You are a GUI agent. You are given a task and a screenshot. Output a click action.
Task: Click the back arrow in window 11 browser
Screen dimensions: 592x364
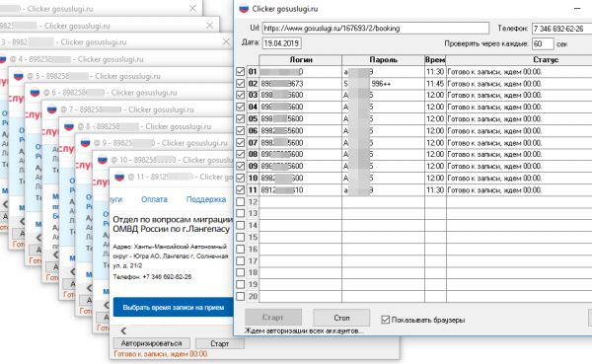click(x=123, y=330)
